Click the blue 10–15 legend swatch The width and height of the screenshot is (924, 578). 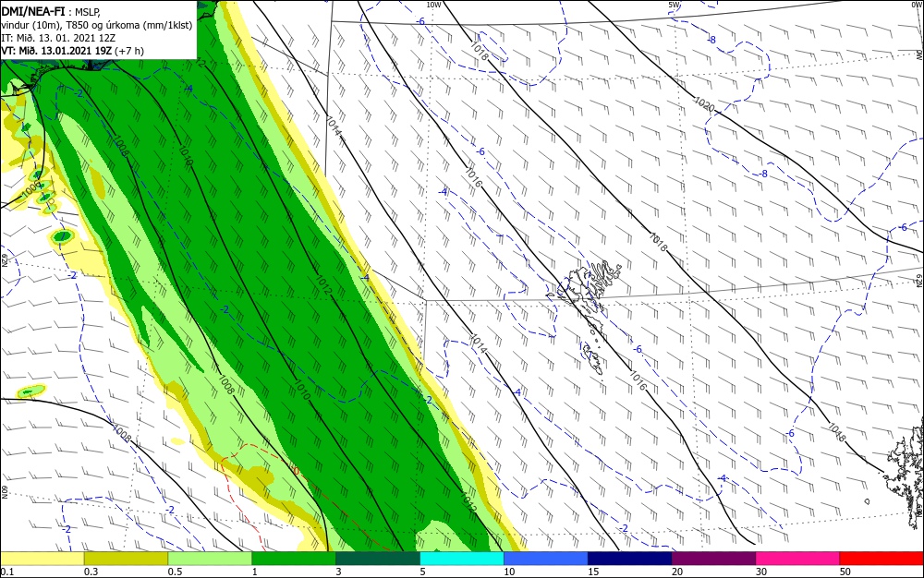click(x=546, y=559)
